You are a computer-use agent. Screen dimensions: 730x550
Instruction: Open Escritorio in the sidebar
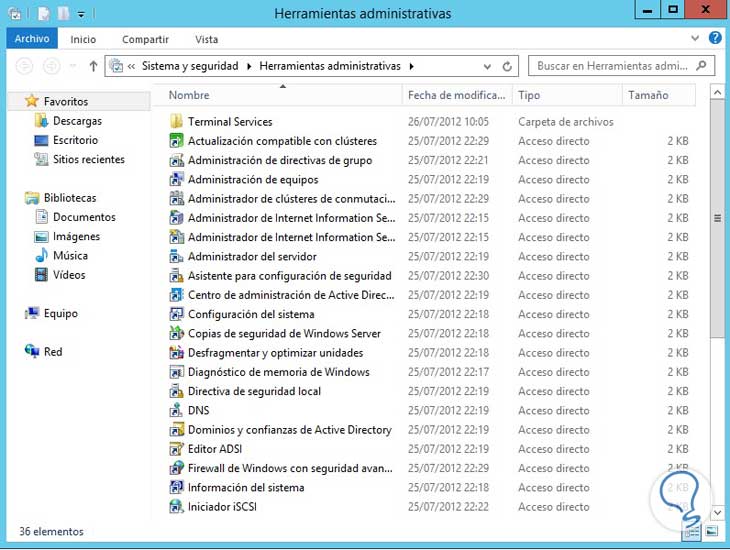point(75,140)
